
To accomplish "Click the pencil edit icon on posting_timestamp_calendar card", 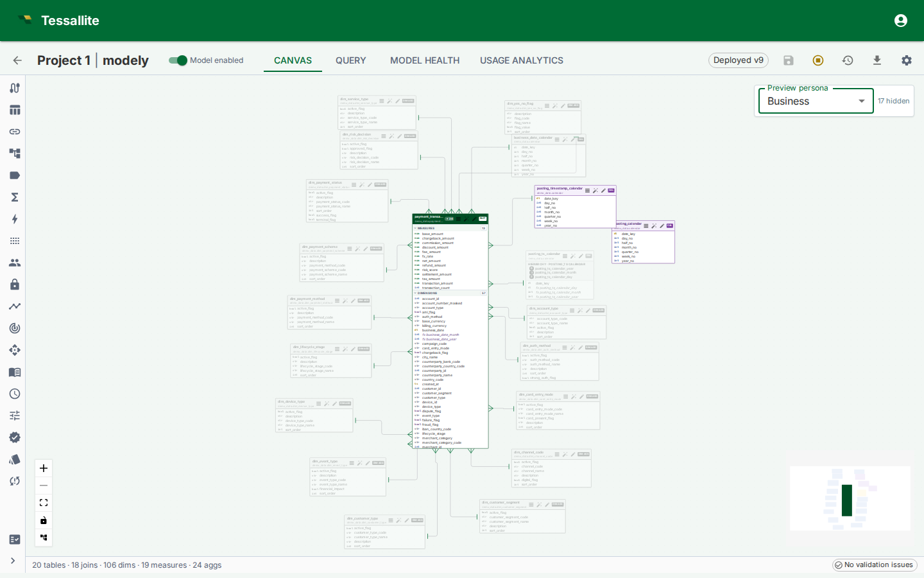I will [x=603, y=191].
